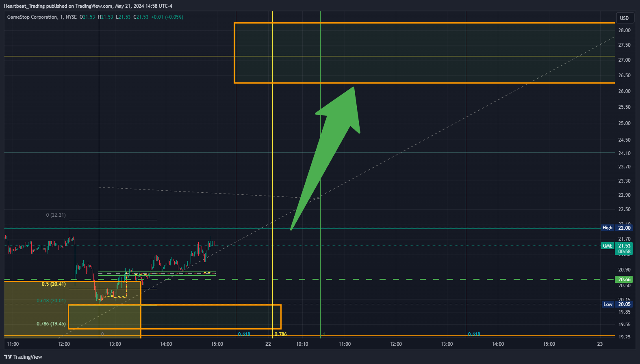Click the GME ticker price tag
The width and height of the screenshot is (640, 364).
[x=607, y=246]
